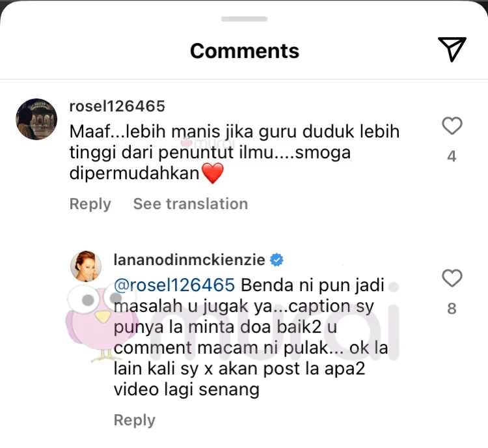Reply to lananodinmckienzie's comment

click(x=134, y=420)
